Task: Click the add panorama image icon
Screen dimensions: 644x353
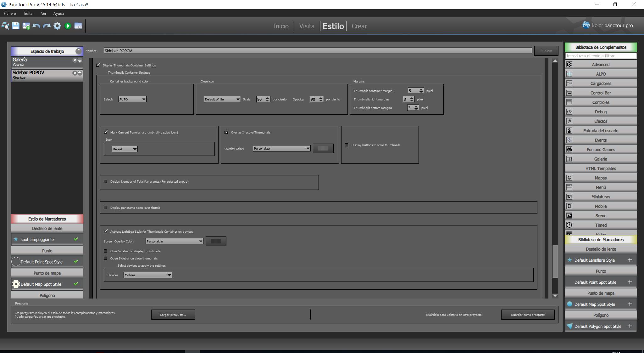Action: click(26, 26)
